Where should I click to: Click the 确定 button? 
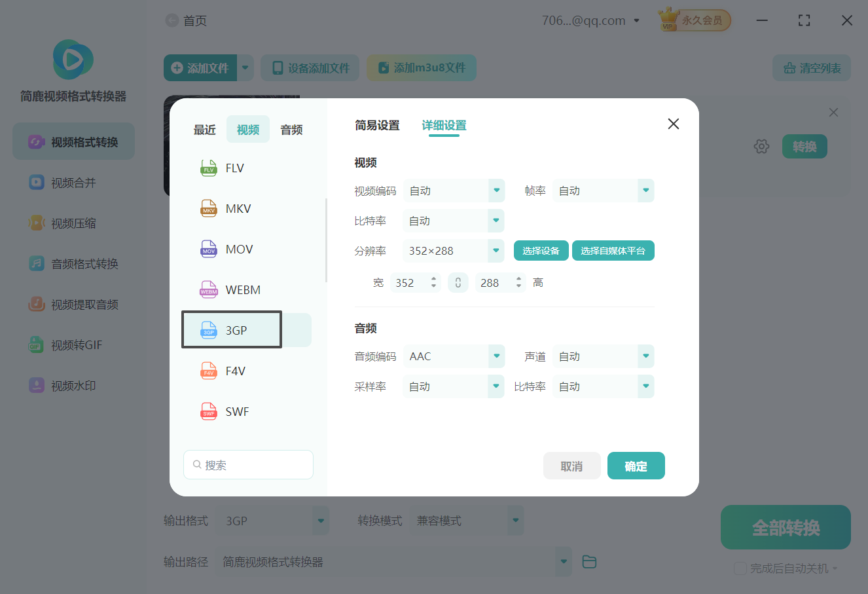click(636, 465)
